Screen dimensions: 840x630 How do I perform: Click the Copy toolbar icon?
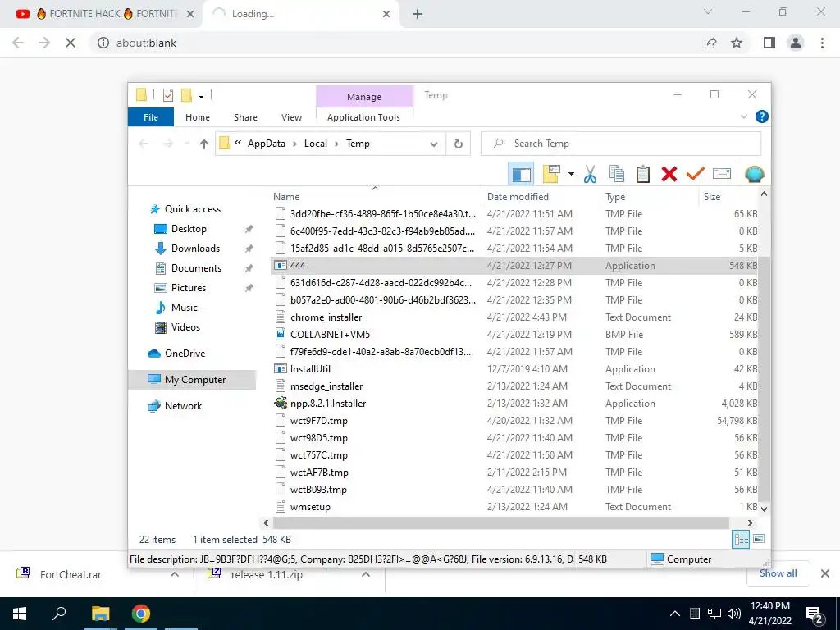[x=617, y=174]
